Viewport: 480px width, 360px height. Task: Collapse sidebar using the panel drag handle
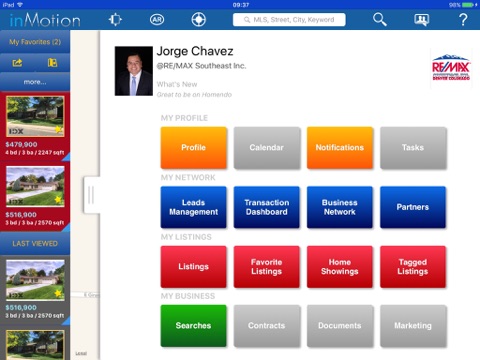pyautogui.click(x=91, y=195)
